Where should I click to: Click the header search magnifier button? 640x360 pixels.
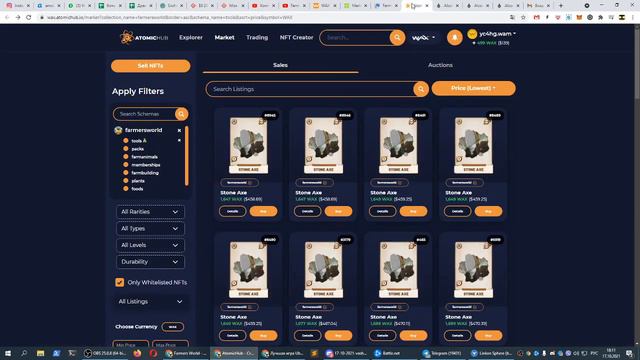(x=397, y=38)
